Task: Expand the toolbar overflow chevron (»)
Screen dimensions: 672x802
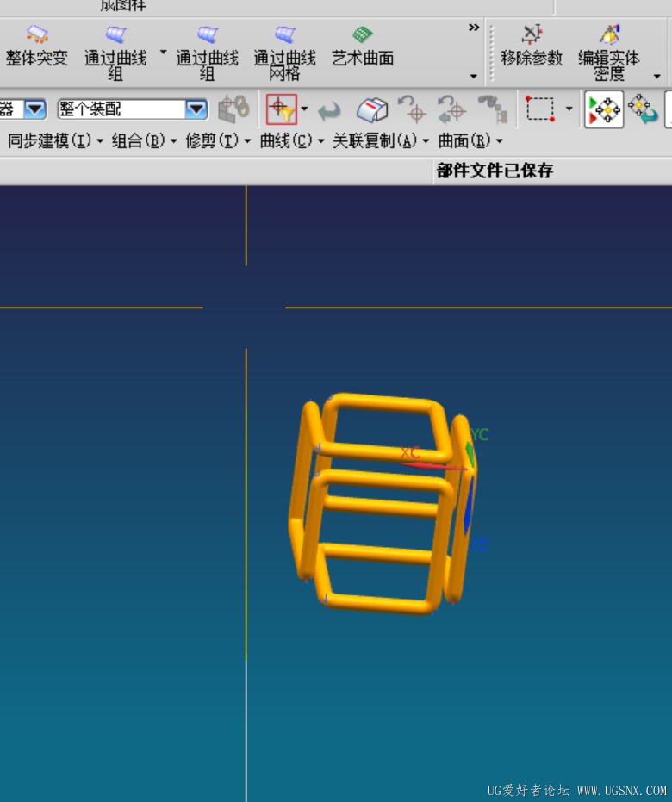Action: coord(474,28)
